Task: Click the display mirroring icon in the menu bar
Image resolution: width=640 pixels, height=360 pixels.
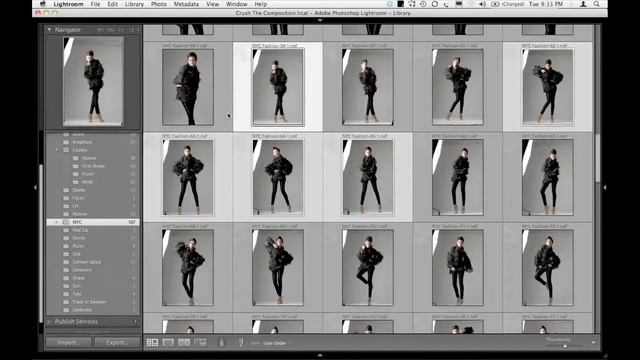Action: coord(459,4)
